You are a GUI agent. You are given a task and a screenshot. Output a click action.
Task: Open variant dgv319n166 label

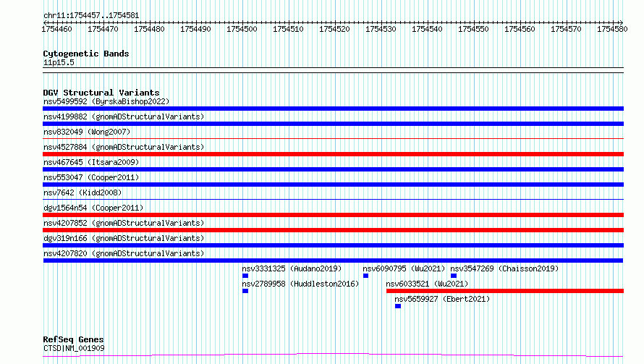click(124, 238)
